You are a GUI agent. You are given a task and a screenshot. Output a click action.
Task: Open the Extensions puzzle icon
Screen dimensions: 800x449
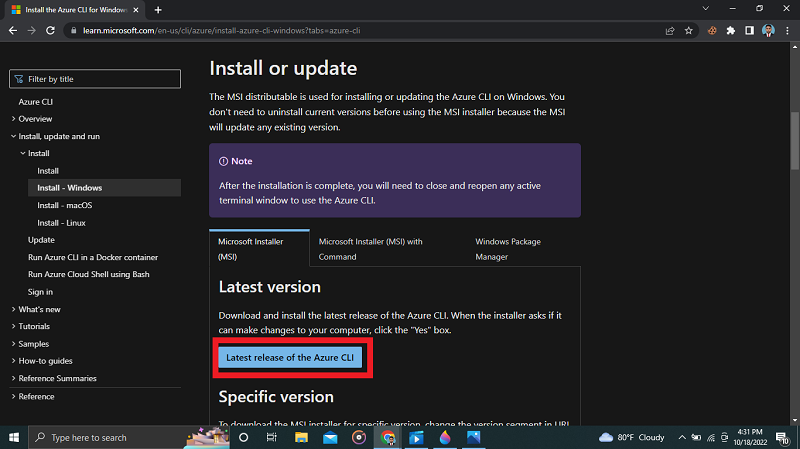[731, 31]
